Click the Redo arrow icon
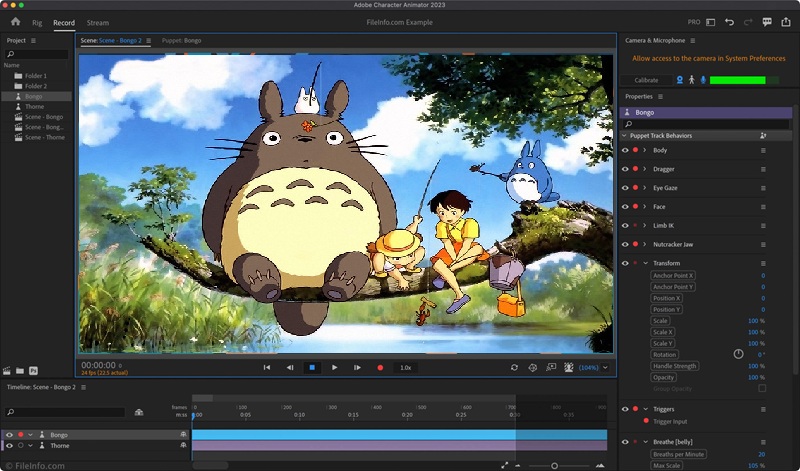 [748, 22]
